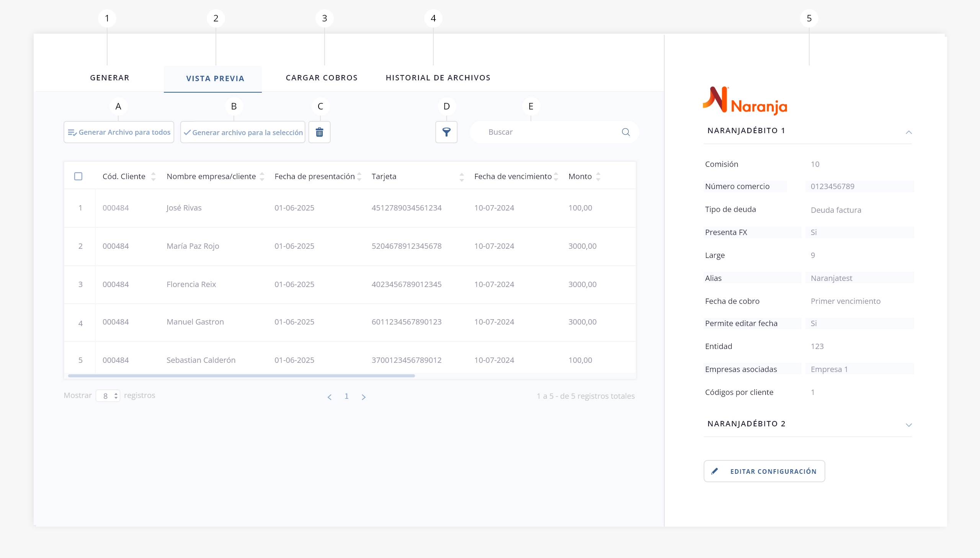This screenshot has width=980, height=558.
Task: Click row number 3 index cell
Action: point(80,284)
